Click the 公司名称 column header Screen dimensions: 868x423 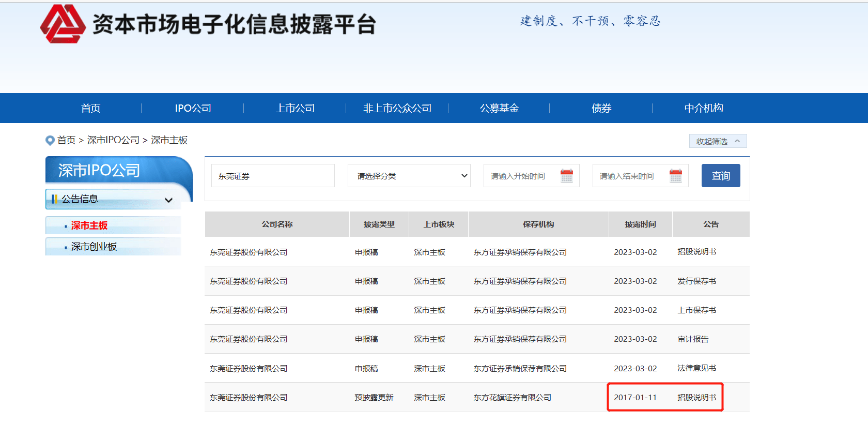[277, 224]
